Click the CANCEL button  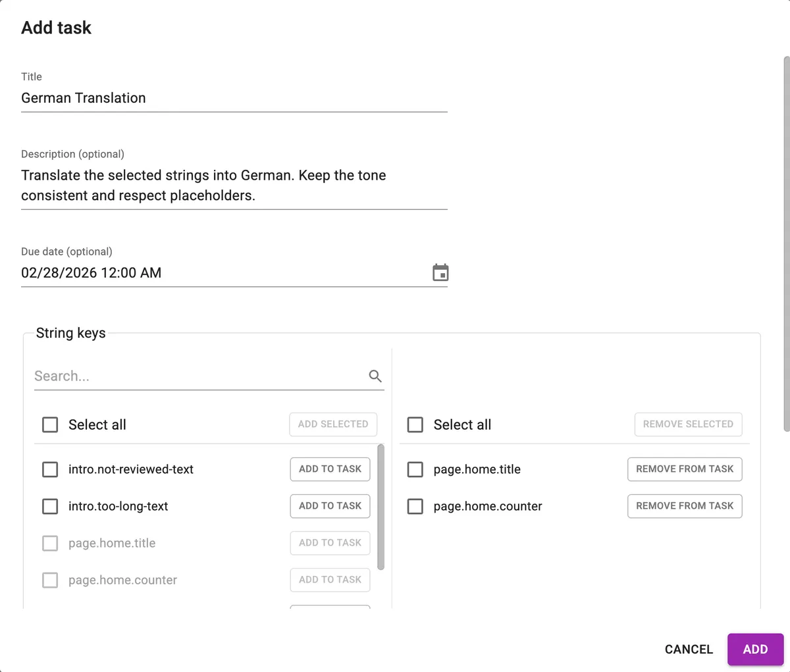tap(688, 649)
